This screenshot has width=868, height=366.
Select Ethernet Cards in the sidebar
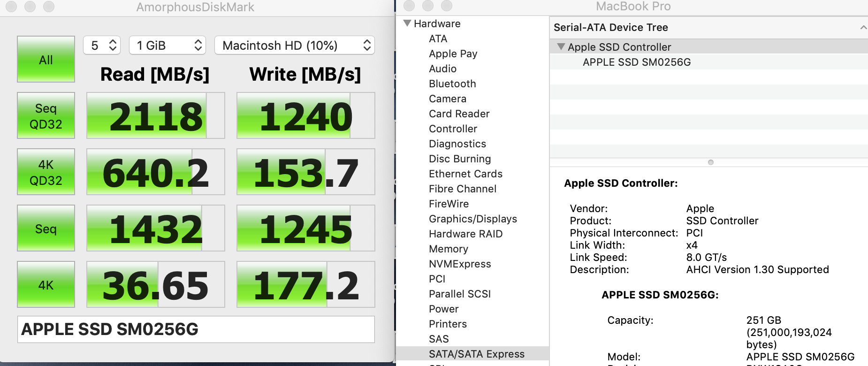pyautogui.click(x=466, y=174)
